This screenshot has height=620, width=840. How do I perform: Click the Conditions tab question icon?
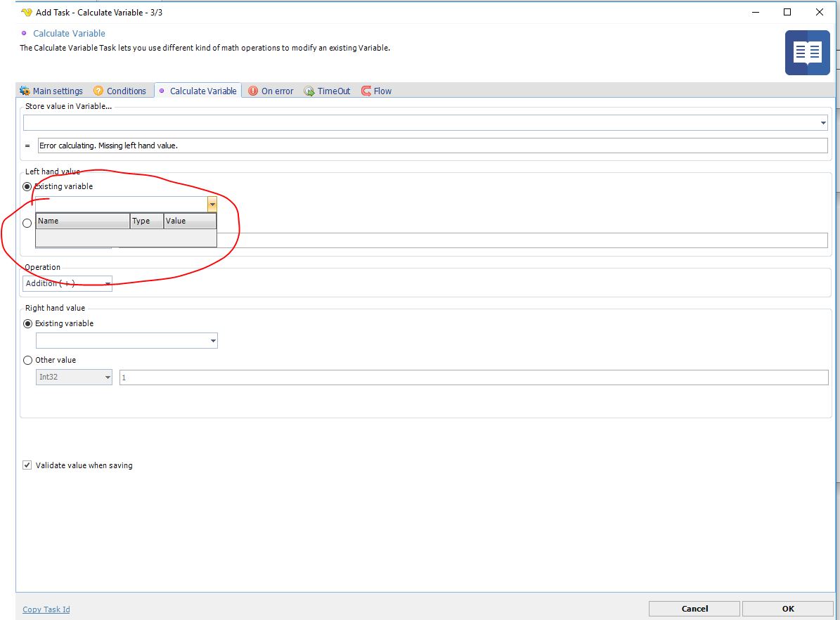pyautogui.click(x=98, y=91)
